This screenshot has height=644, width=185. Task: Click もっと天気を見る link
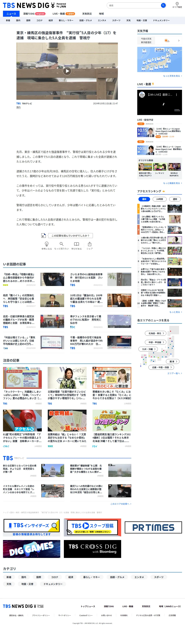tap(172, 76)
